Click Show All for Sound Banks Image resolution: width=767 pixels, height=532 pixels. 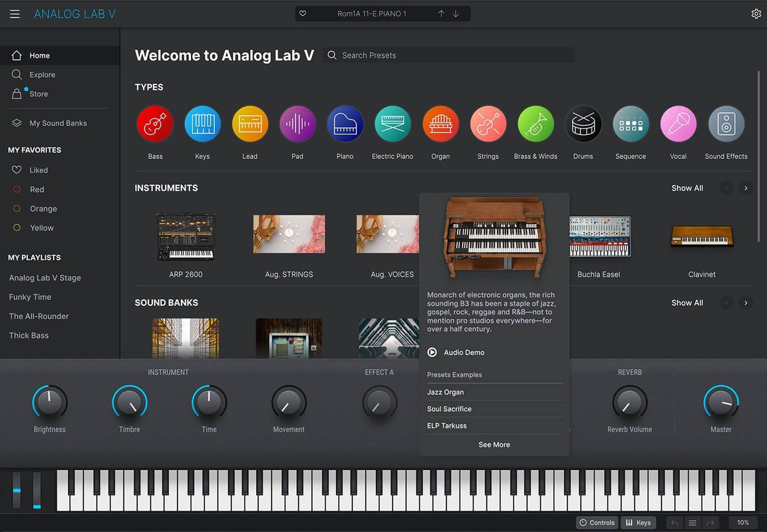(x=687, y=303)
